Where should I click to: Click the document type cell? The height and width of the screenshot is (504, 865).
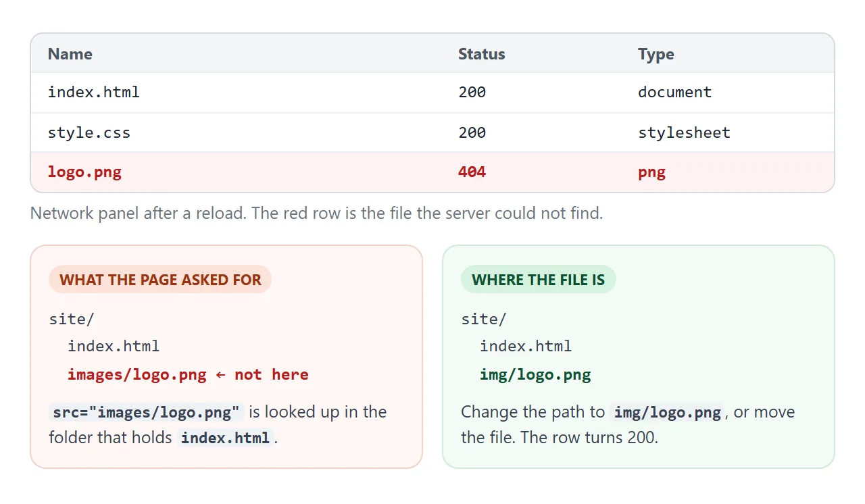click(674, 92)
